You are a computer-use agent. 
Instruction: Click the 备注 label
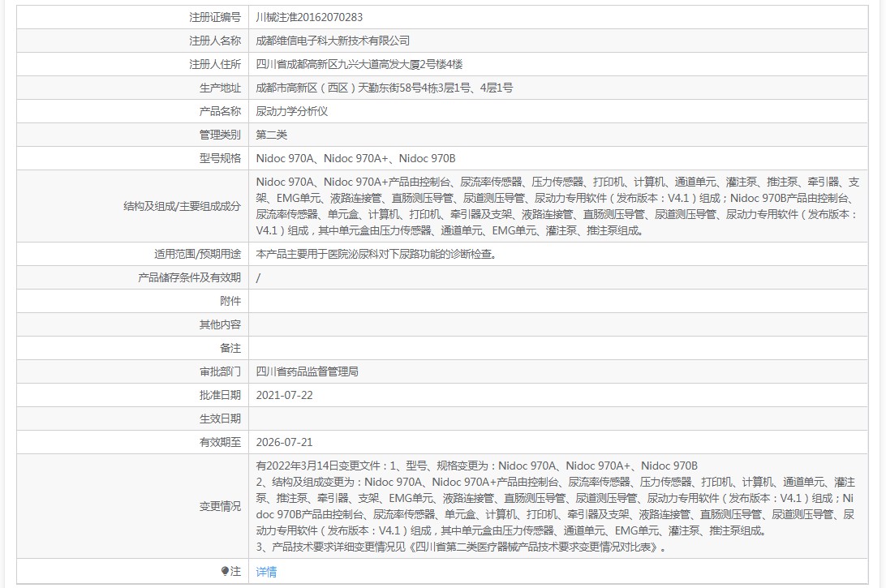pyautogui.click(x=230, y=349)
